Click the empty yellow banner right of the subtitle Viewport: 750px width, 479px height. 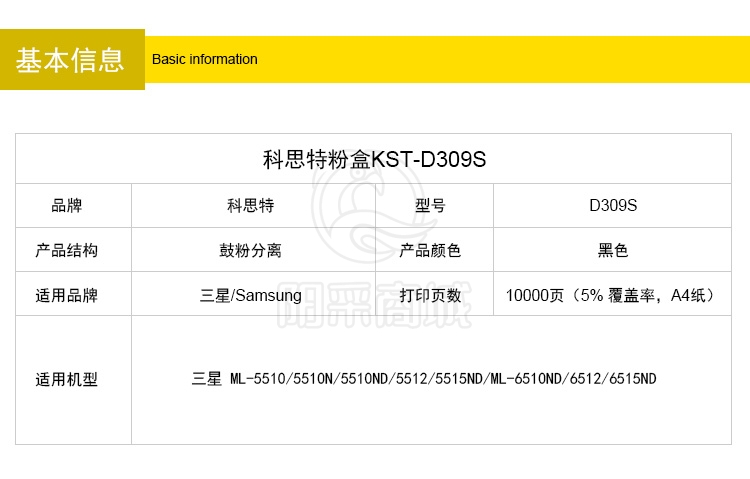(500, 59)
